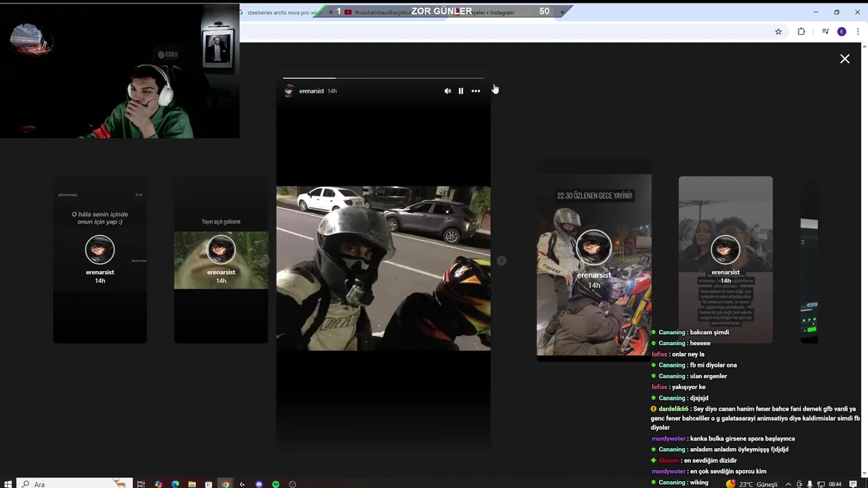868x488 pixels.
Task: Jump on the story progress bar at top
Action: 383,78
